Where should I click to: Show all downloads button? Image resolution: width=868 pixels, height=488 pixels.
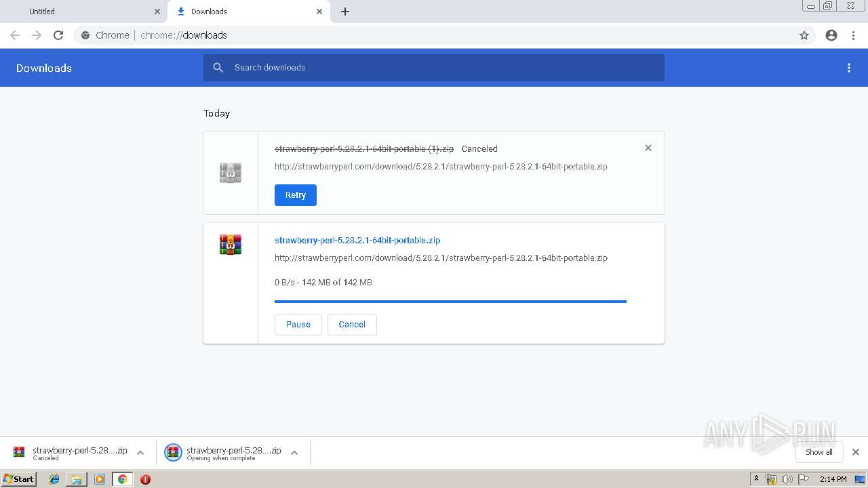819,452
